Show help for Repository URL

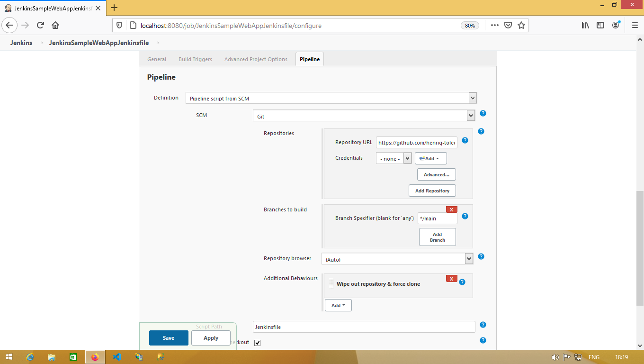465,140
